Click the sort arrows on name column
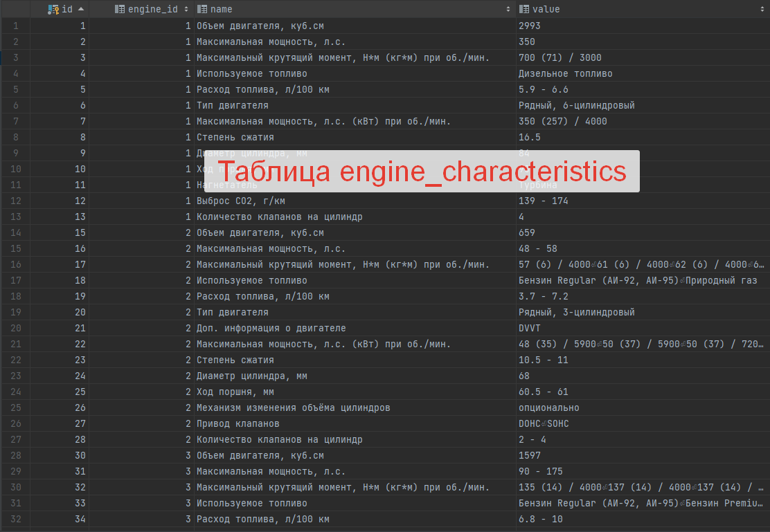Viewport: 770px width, 532px height. click(508, 9)
